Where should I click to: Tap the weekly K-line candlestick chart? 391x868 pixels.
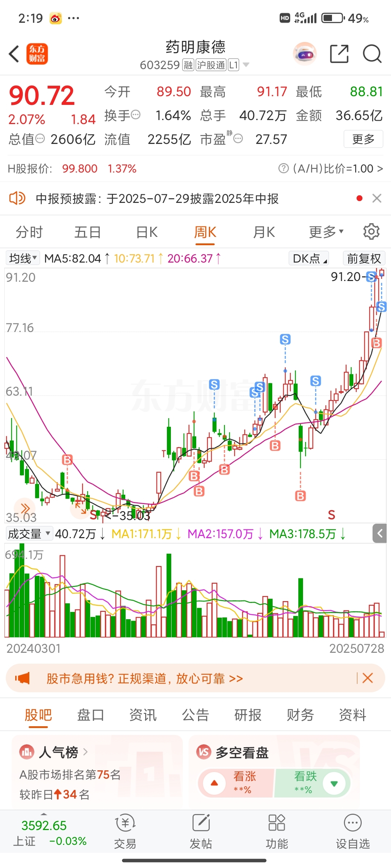click(x=195, y=395)
